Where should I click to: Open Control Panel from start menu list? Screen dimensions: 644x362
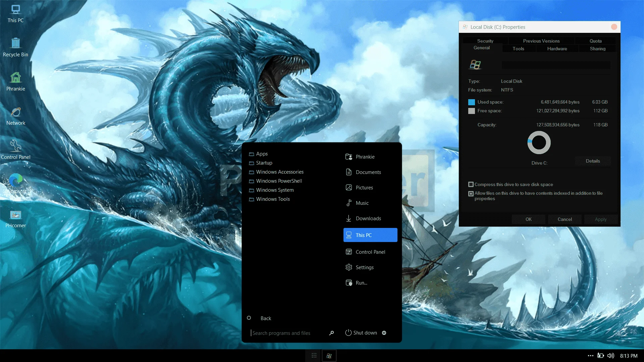(x=370, y=252)
